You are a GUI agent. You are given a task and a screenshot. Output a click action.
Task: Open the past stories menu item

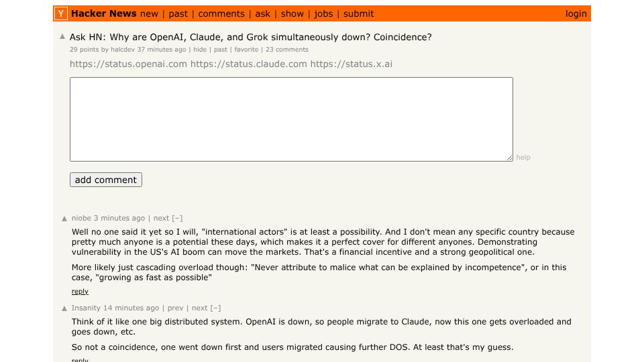[x=178, y=13]
